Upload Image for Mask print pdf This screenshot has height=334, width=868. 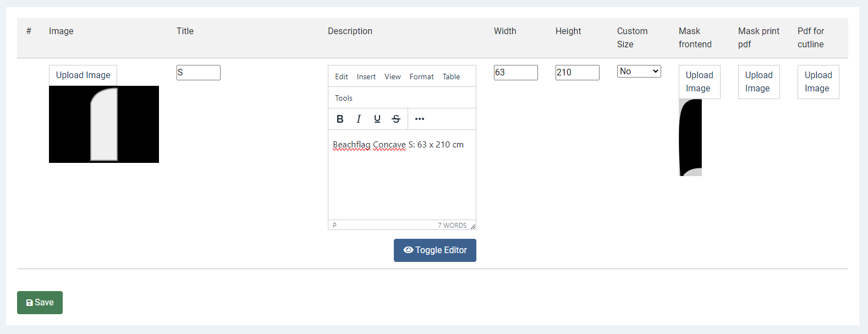pyautogui.click(x=759, y=82)
